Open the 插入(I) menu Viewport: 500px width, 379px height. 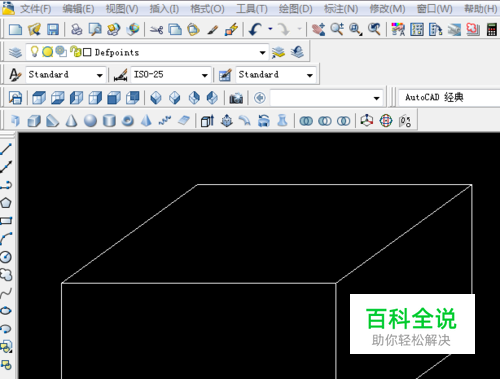click(x=164, y=9)
